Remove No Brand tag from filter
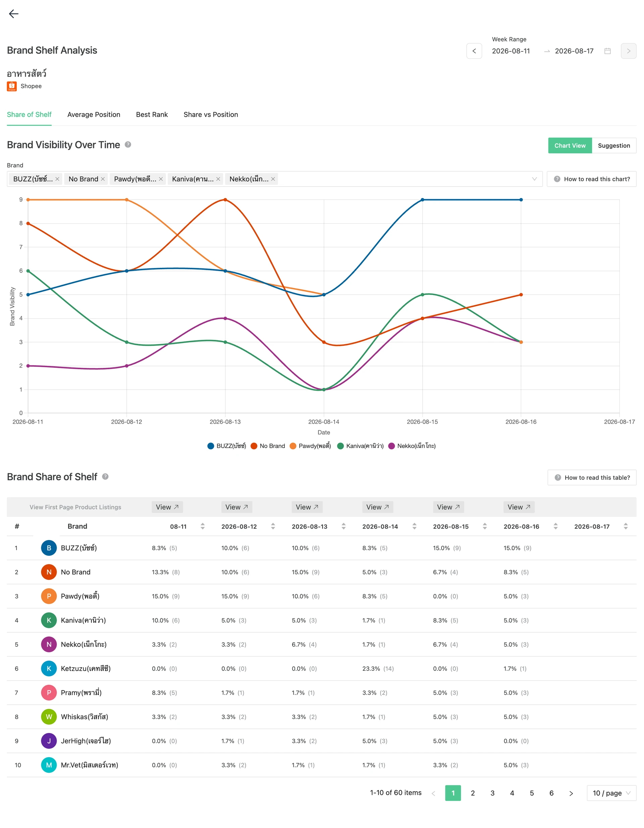The width and height of the screenshot is (644, 828). tap(103, 179)
